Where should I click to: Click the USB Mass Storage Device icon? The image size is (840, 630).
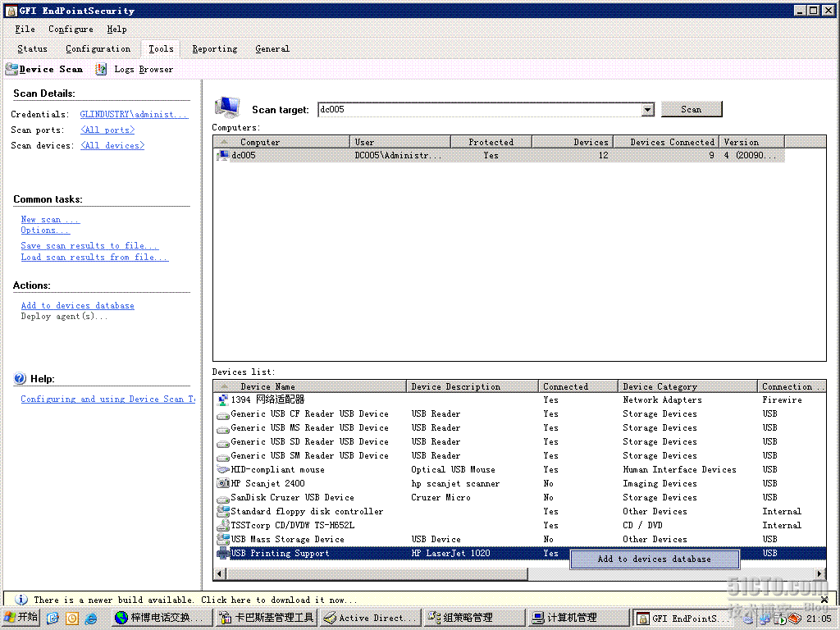223,539
